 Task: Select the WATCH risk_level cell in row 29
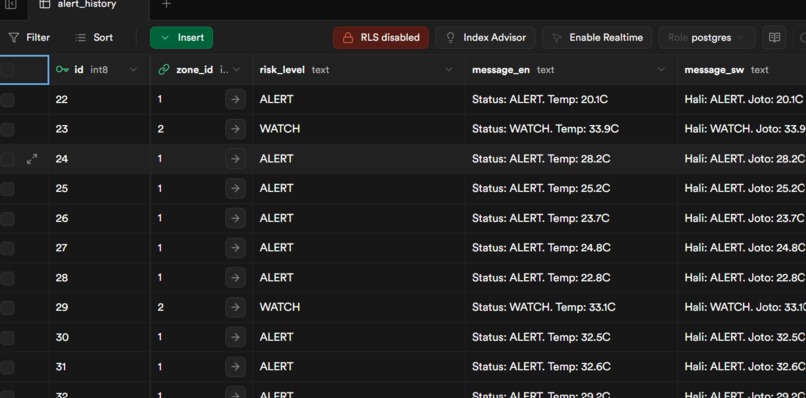[359, 307]
